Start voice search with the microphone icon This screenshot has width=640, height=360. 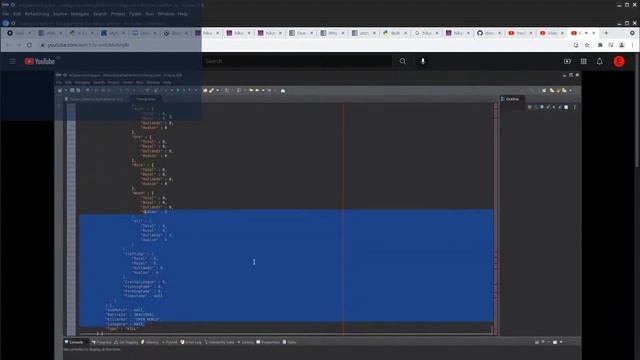[423, 61]
